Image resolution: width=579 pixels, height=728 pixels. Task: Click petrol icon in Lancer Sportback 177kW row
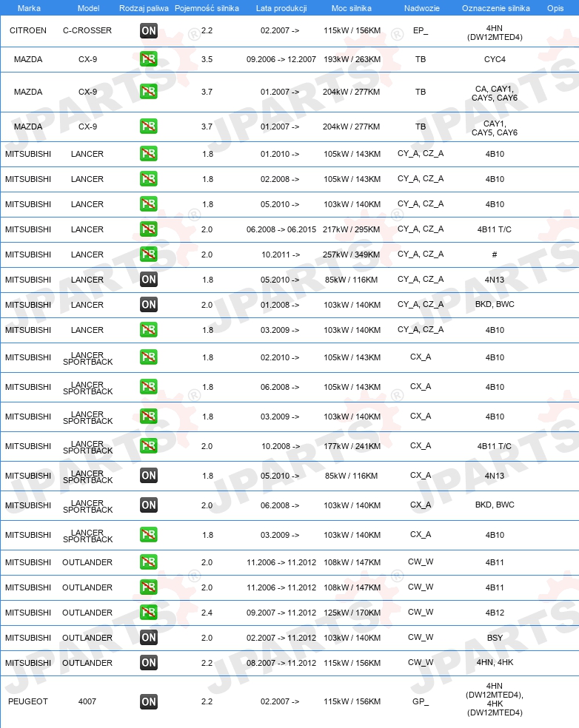(x=149, y=445)
